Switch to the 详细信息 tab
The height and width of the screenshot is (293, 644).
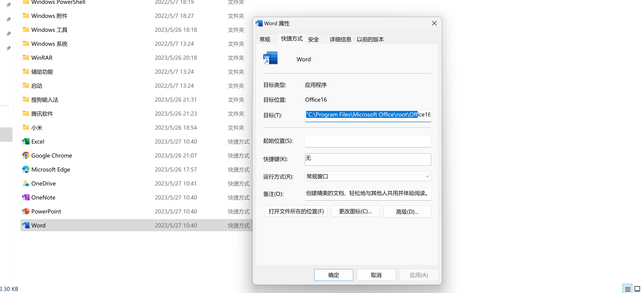340,39
